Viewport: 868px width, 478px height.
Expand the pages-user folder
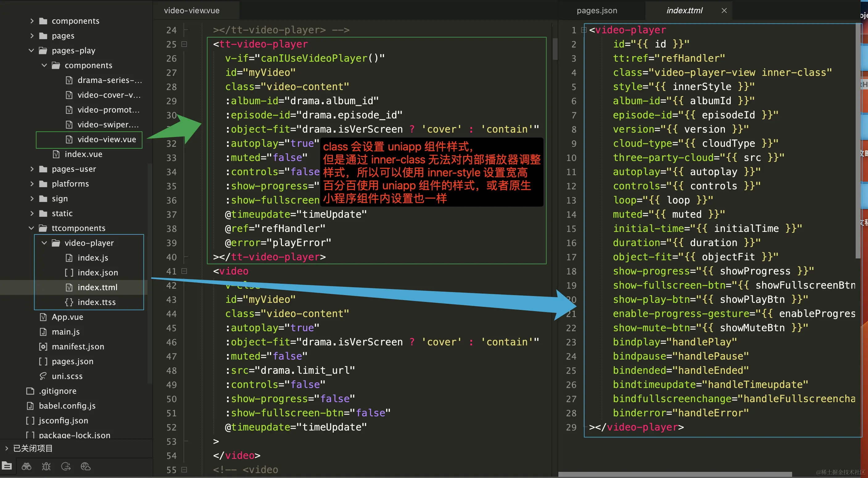coord(32,169)
